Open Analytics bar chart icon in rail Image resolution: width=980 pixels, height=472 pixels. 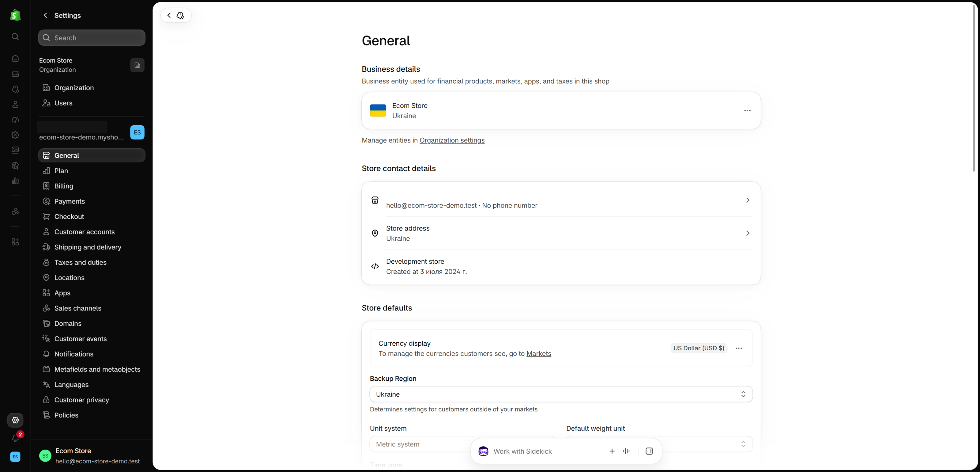coord(15,181)
